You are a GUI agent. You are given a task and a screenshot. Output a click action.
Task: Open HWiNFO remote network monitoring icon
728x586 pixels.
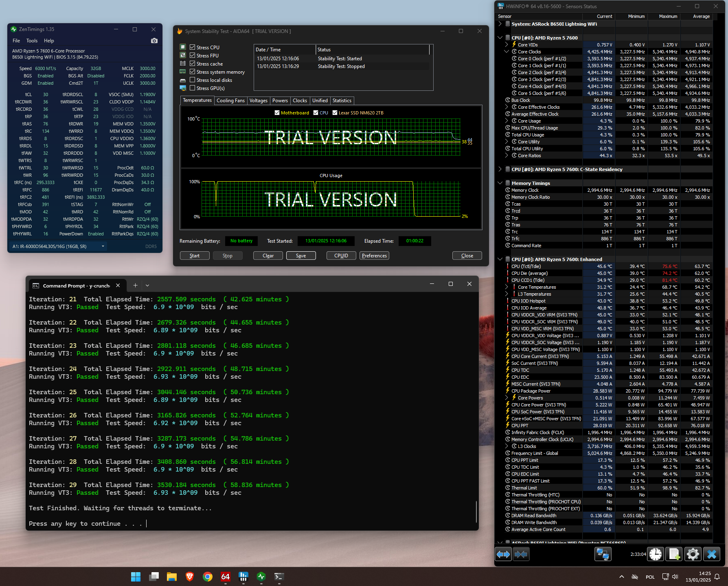[603, 554]
